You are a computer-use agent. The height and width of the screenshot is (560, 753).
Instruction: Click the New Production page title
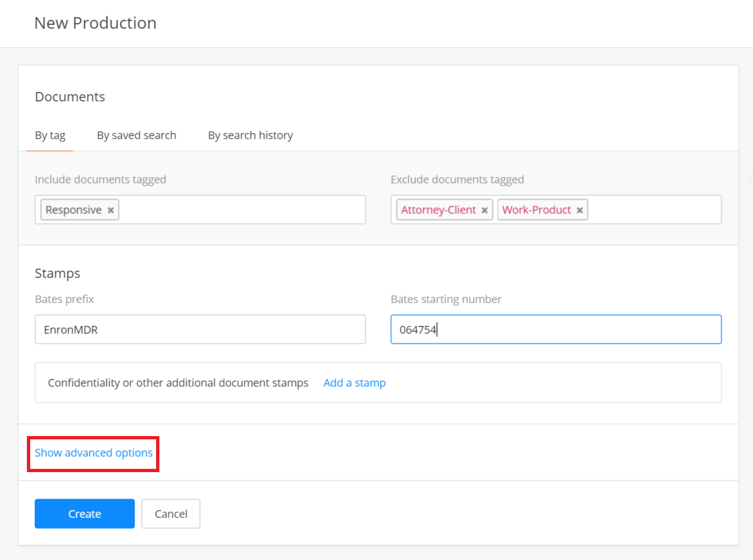(96, 23)
